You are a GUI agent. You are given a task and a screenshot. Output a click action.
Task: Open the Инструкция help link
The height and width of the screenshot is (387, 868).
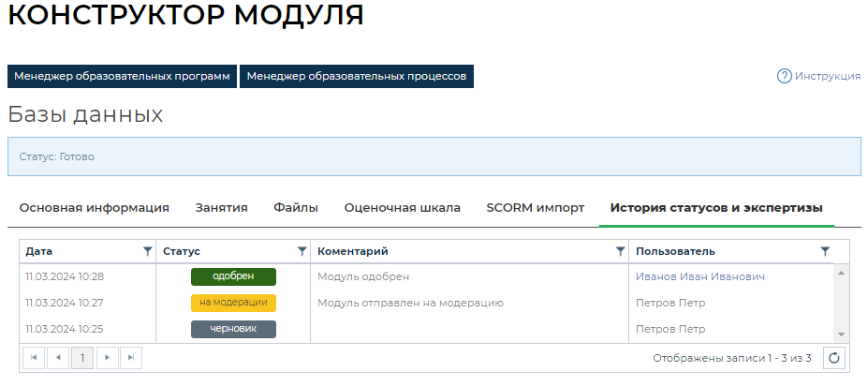818,76
